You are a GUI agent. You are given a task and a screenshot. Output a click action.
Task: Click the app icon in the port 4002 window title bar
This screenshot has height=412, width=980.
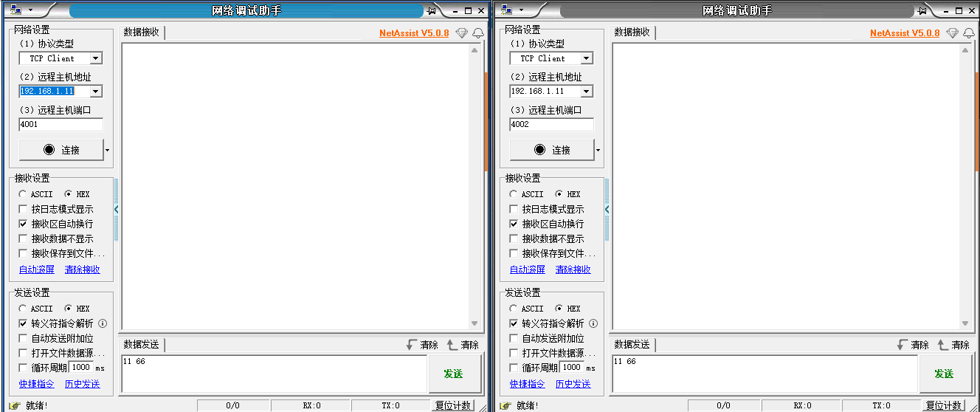(506, 10)
